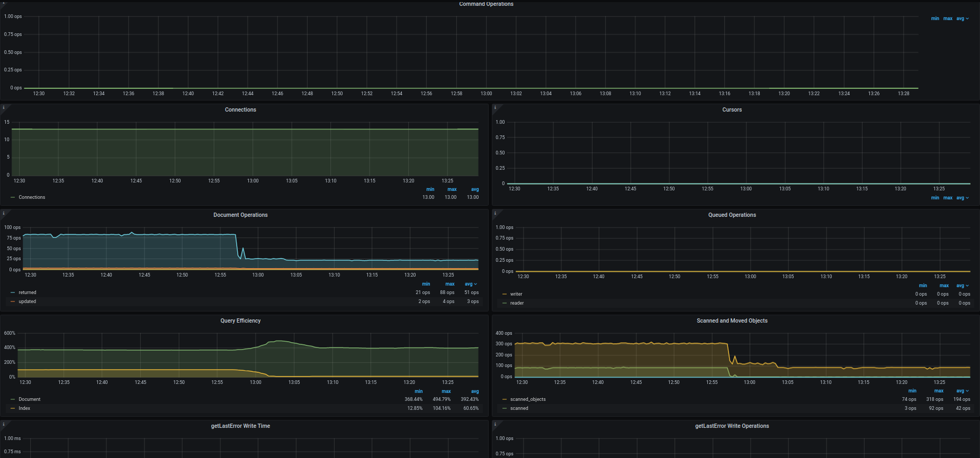Sort Cursors legend by min
Image resolution: width=980 pixels, height=458 pixels.
tap(935, 198)
